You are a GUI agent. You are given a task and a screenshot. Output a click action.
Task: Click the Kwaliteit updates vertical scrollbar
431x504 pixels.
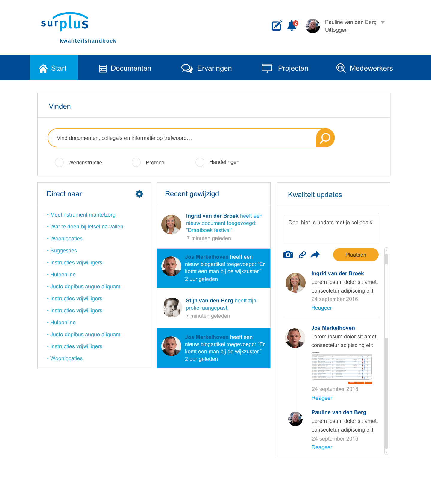click(x=386, y=352)
